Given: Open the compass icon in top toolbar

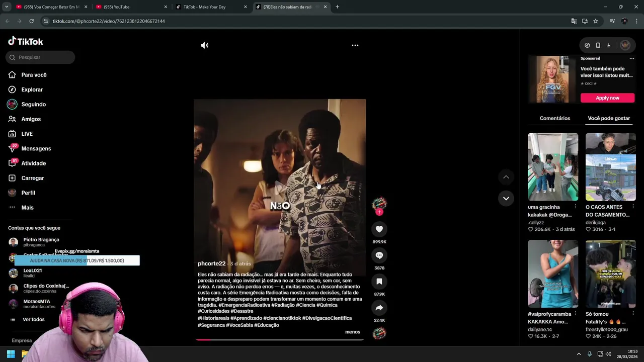Looking at the screenshot, I should pyautogui.click(x=587, y=45).
